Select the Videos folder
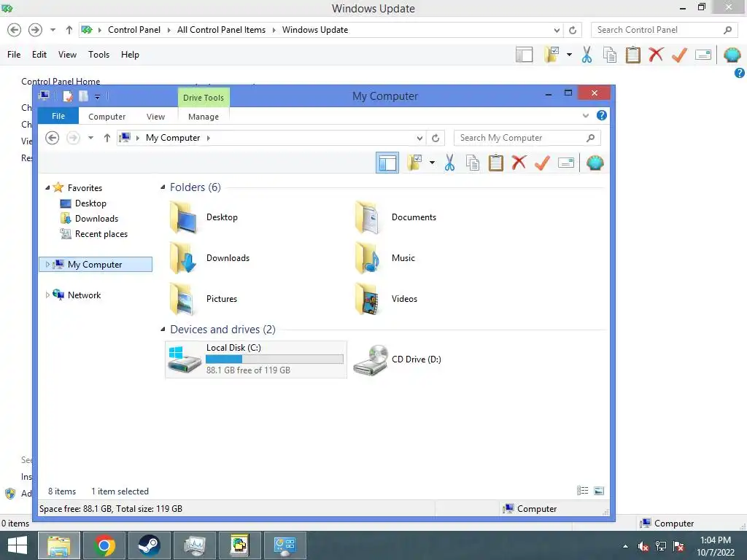This screenshot has height=560, width=747. point(387,299)
